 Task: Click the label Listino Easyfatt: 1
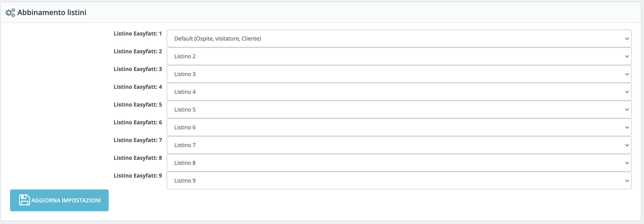(138, 33)
